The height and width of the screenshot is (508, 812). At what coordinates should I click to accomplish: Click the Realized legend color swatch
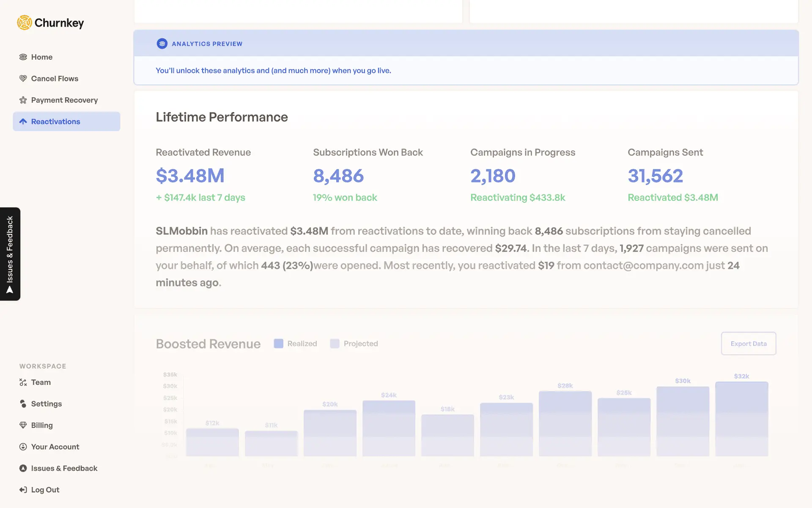pyautogui.click(x=278, y=343)
